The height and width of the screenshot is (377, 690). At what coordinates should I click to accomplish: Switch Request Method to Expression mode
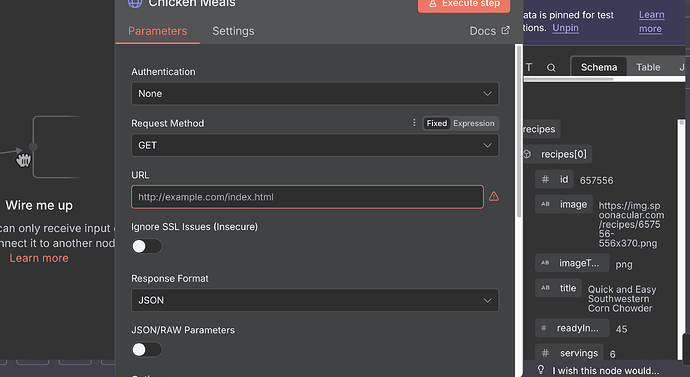tap(474, 124)
